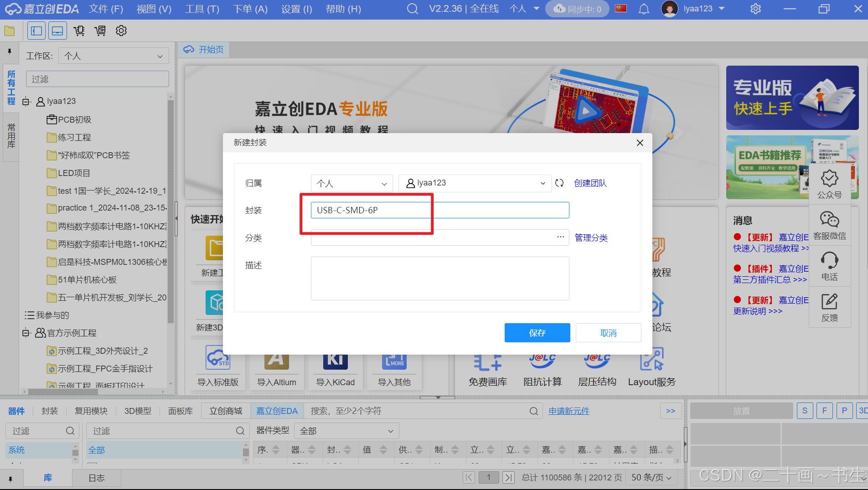Click the 导入KiCad icon
Screen dimensions: 868x490
click(336, 361)
